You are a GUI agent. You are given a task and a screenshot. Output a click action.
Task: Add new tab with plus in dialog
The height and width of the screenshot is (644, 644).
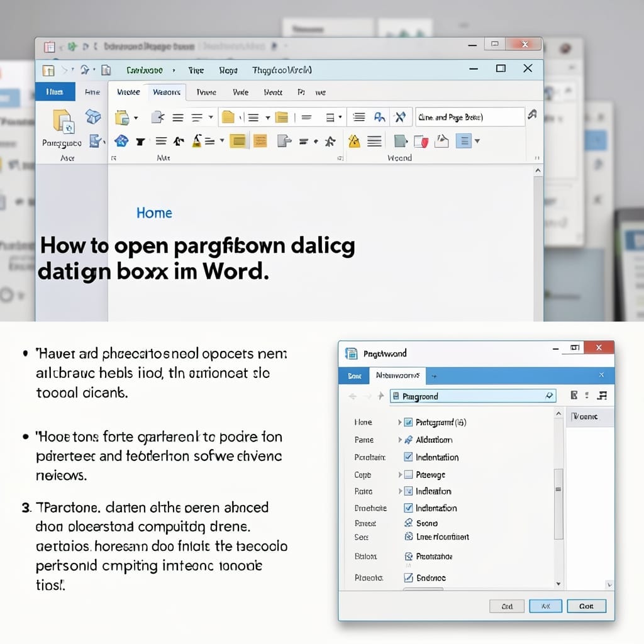coord(434,376)
